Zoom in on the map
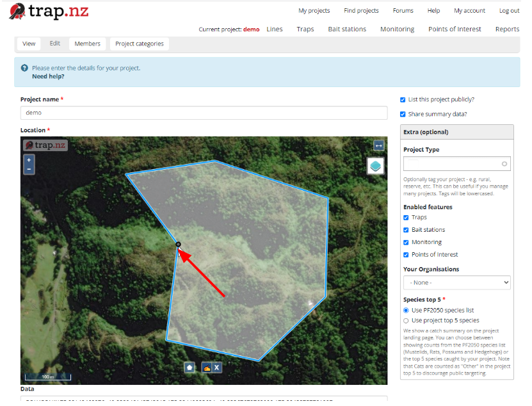This screenshot has height=406, width=532. (x=29, y=160)
